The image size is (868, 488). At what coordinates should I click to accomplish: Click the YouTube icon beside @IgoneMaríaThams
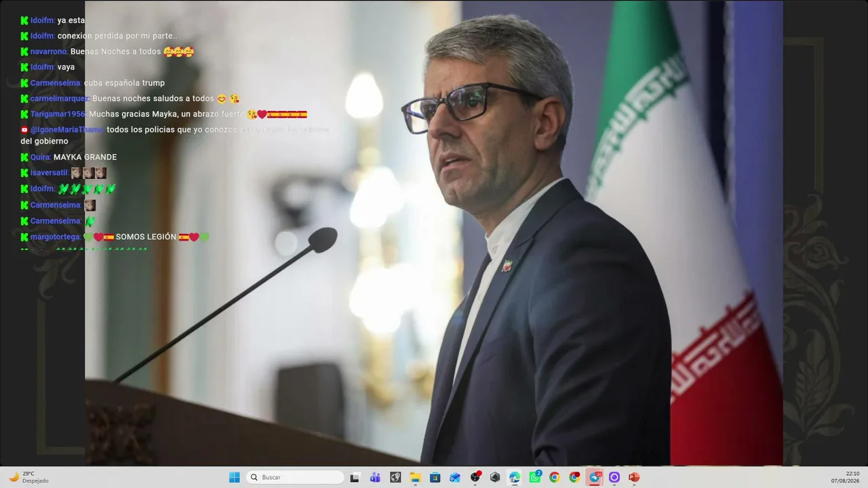24,129
